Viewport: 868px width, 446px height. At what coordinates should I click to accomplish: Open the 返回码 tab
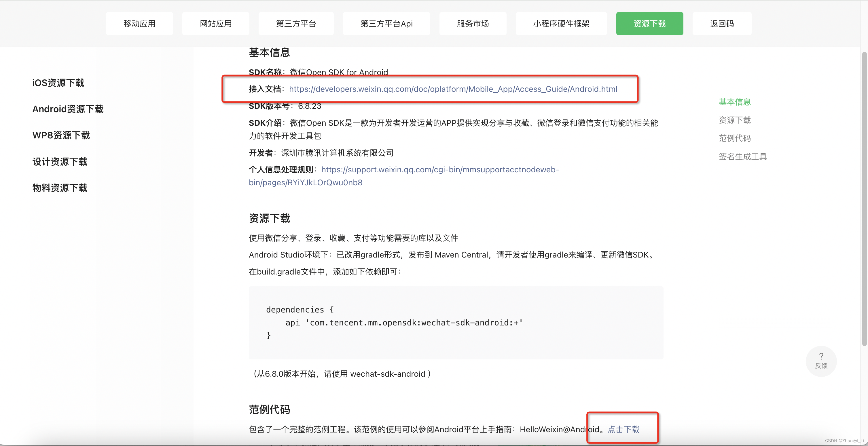point(721,24)
